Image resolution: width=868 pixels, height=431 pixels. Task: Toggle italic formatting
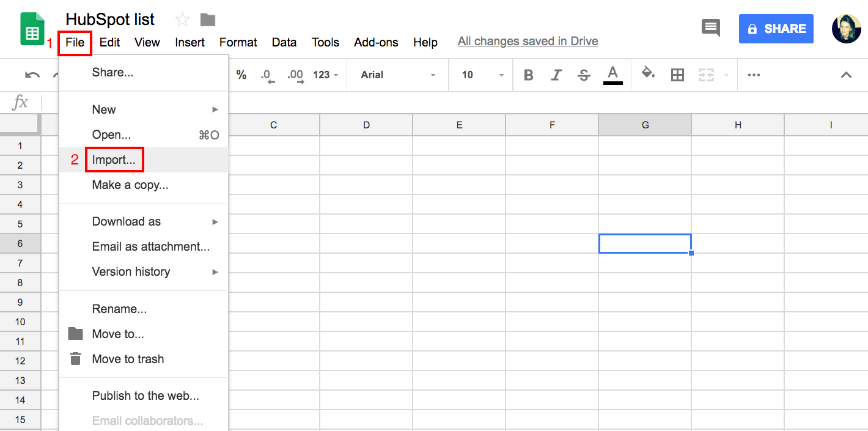coord(556,75)
